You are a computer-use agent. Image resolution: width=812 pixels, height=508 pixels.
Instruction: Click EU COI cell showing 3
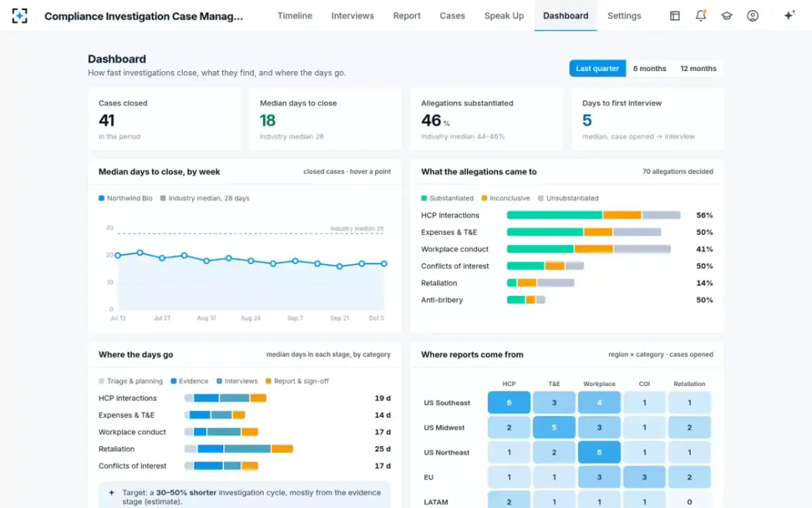(644, 478)
